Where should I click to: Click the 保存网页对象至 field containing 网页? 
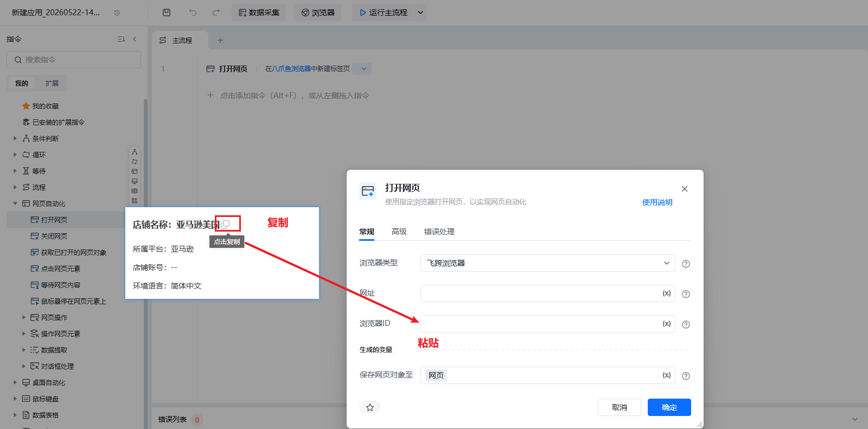coord(548,375)
